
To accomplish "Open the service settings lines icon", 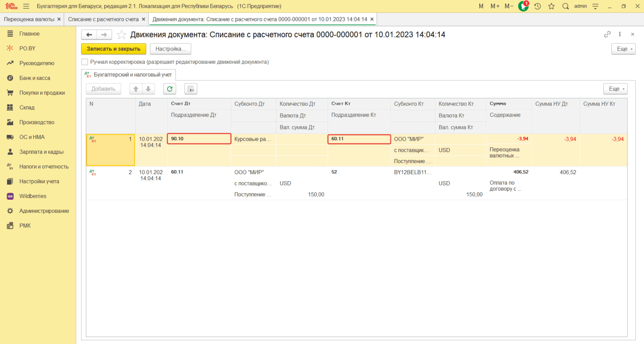I will point(595,6).
